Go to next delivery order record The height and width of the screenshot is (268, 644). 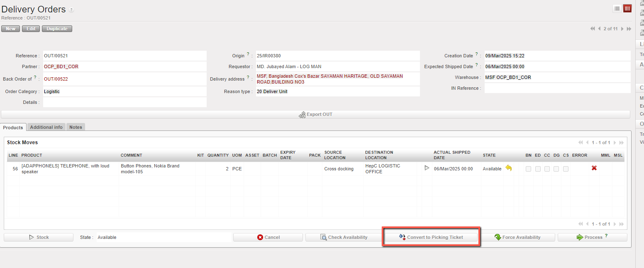coord(622,29)
